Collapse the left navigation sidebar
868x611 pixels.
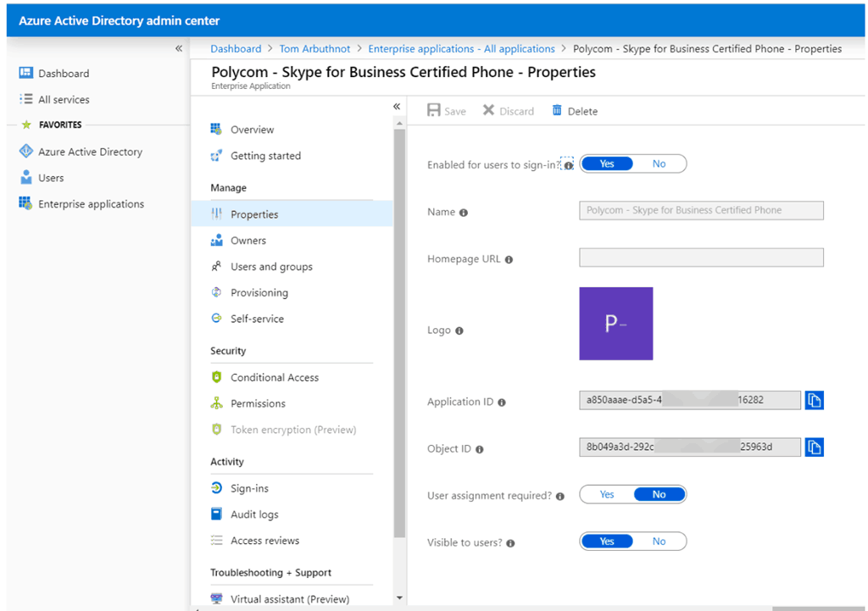click(179, 48)
